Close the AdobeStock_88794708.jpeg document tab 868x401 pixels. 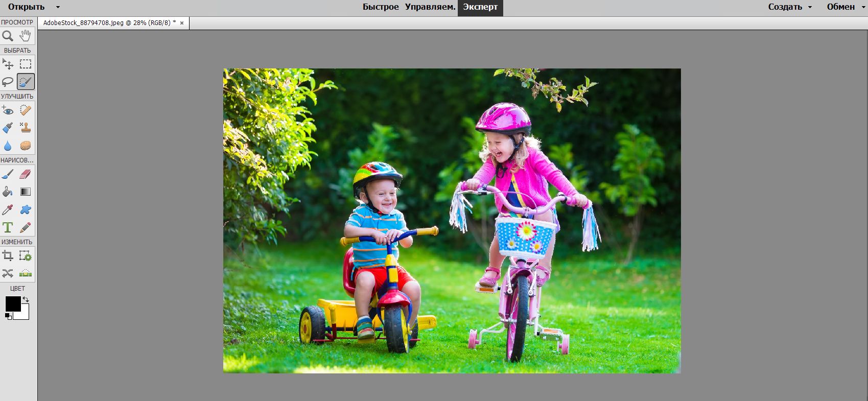click(182, 23)
